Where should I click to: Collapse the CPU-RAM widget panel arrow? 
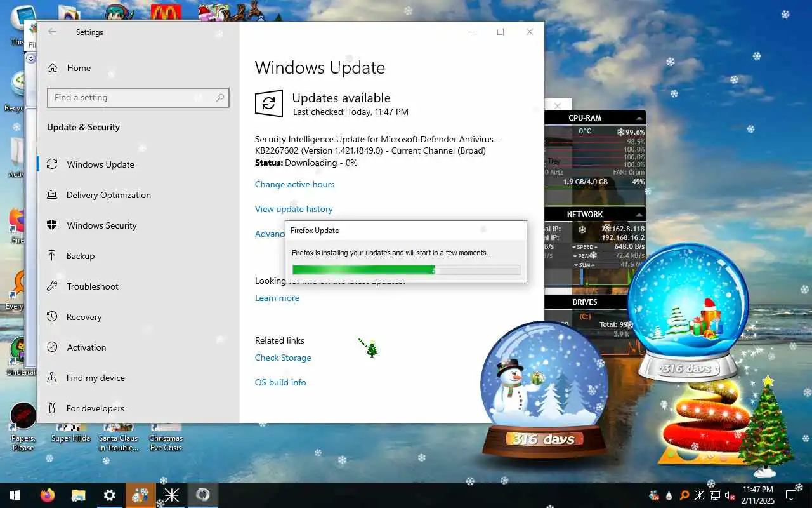pos(639,118)
